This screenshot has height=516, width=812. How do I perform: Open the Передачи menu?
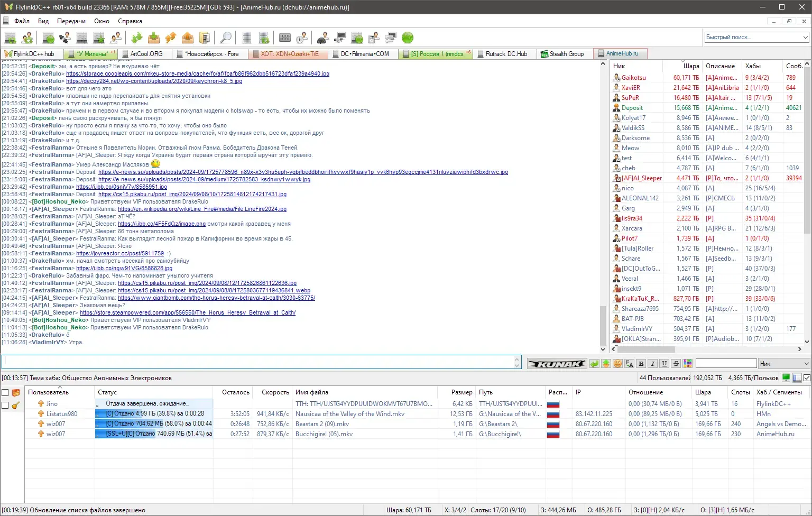pos(71,21)
